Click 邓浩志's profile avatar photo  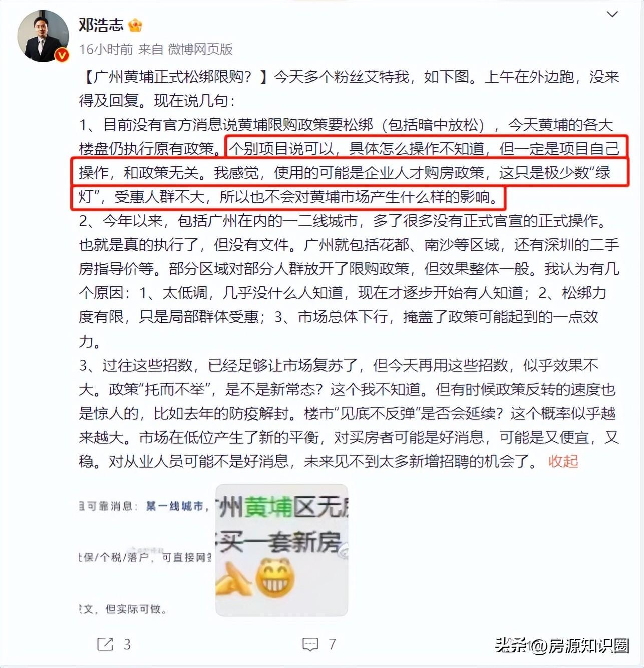43,36
